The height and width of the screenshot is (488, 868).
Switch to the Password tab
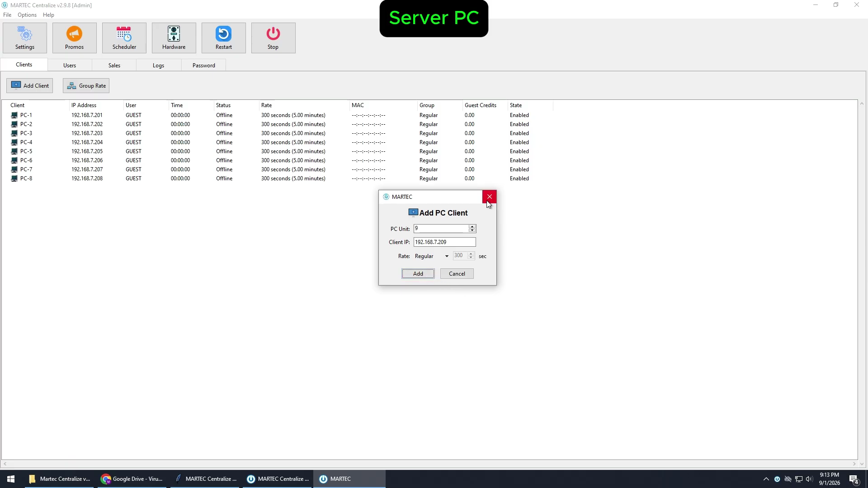coord(204,66)
